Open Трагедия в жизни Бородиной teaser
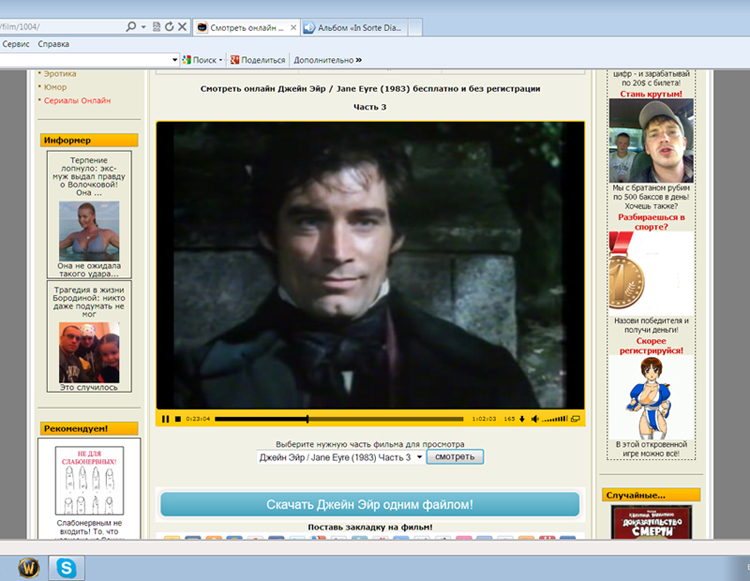Viewport: 750px width, 581px height. coord(89,302)
